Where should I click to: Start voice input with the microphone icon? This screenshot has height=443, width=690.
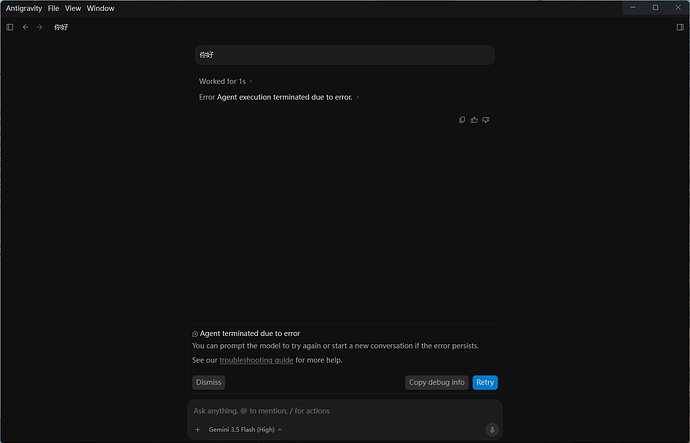point(492,430)
